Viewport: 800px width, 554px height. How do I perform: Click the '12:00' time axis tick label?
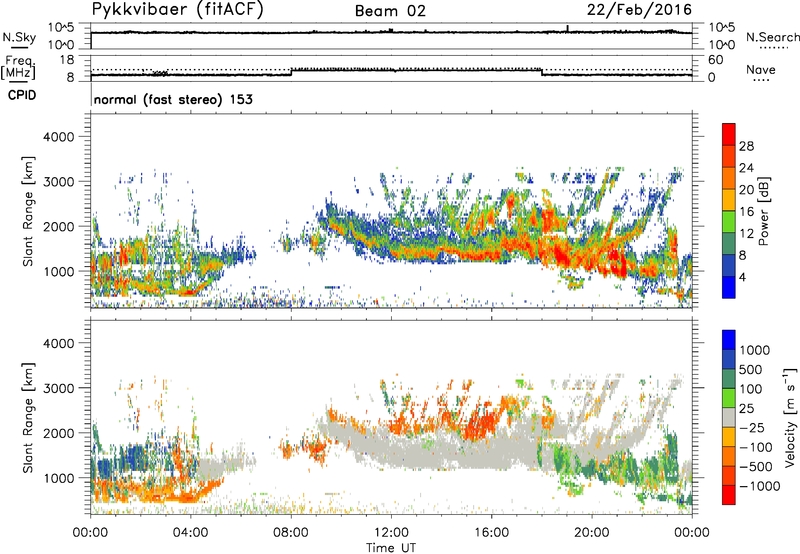391,533
